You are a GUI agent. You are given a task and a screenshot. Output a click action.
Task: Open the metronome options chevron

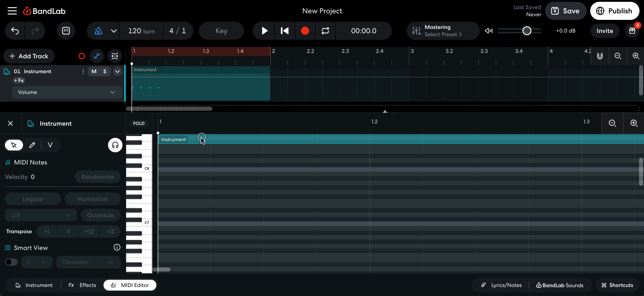(114, 31)
